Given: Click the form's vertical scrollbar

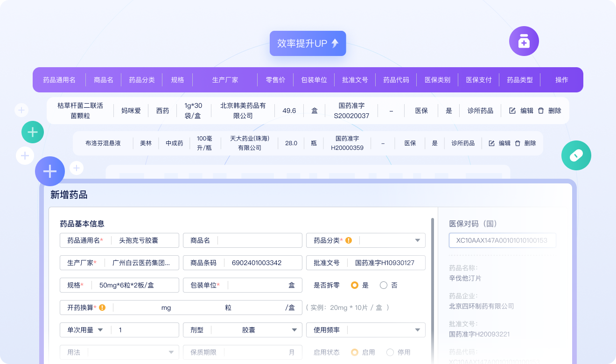Looking at the screenshot, I should tap(433, 280).
